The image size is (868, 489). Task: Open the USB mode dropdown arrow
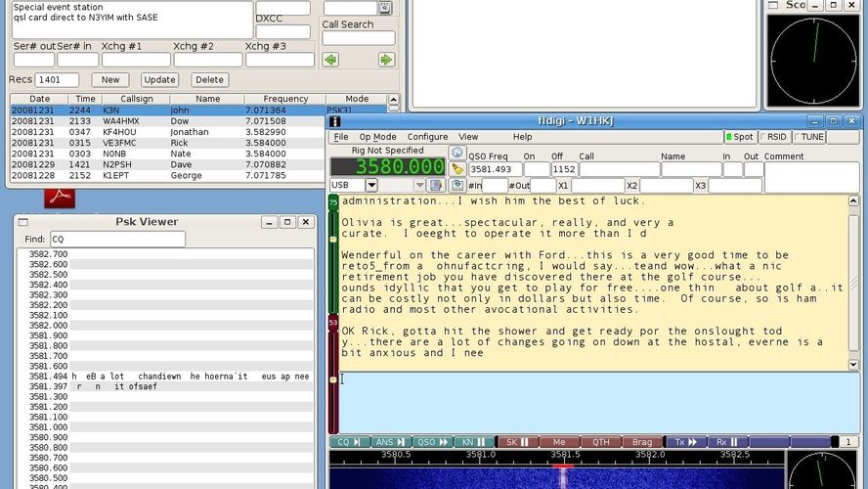[x=371, y=185]
